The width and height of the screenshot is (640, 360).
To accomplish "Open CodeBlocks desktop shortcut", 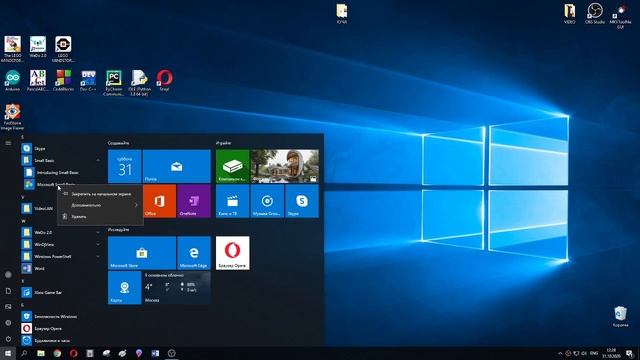I will click(63, 80).
